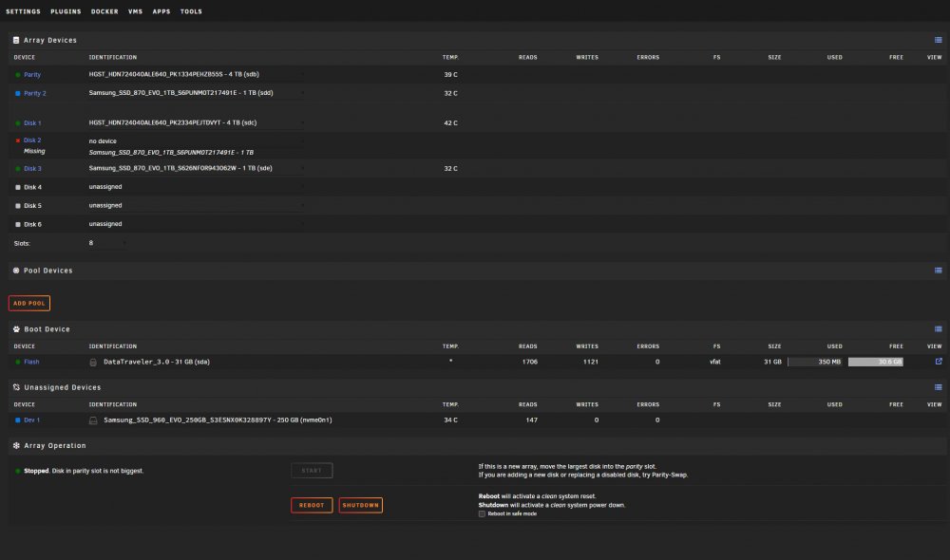This screenshot has height=560, width=950.
Task: Open the Docker menu
Action: [104, 11]
